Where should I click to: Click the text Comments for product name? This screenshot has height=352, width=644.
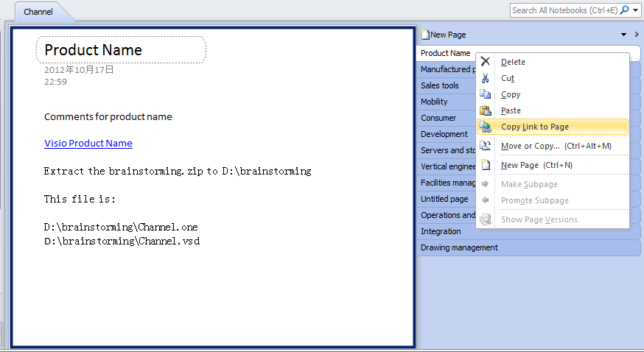tap(108, 116)
